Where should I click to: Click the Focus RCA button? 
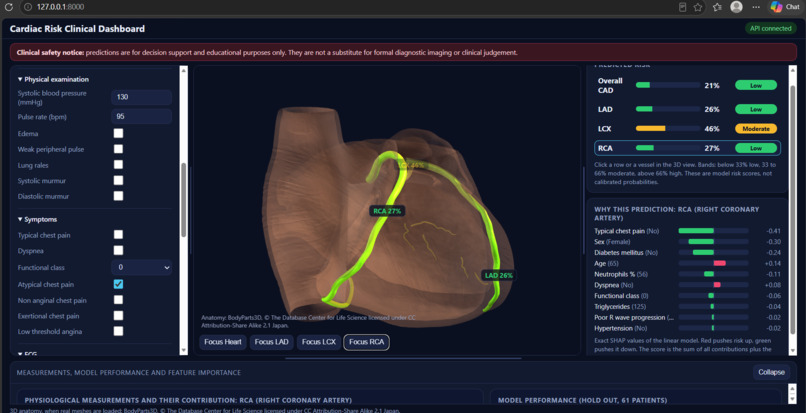click(x=367, y=342)
